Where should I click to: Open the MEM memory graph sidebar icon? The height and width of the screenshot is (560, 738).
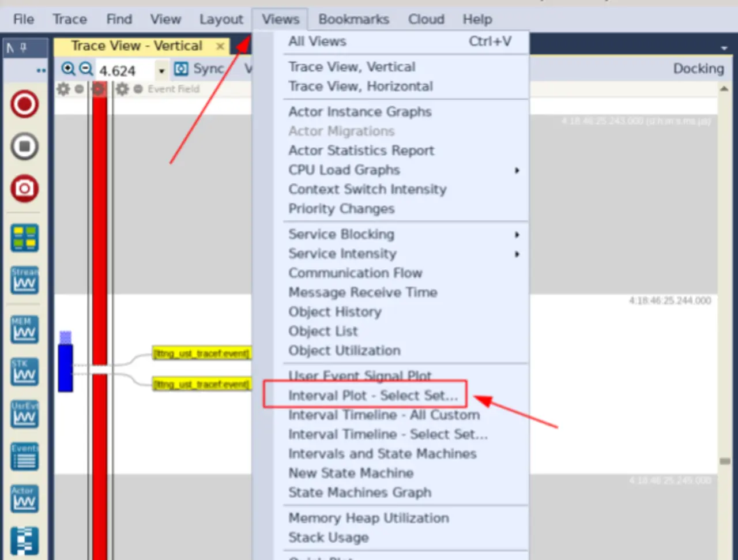[24, 329]
